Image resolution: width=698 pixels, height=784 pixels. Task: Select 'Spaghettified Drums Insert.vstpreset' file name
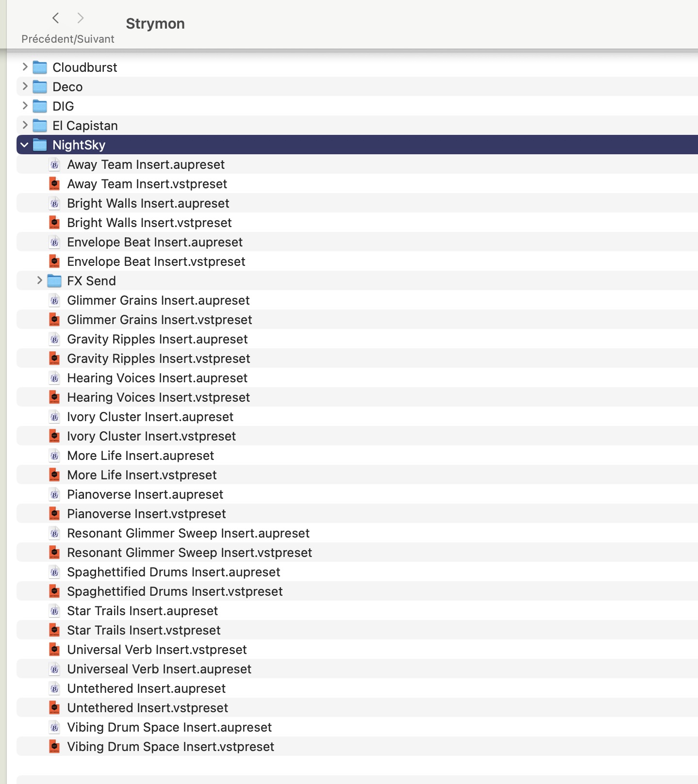click(175, 591)
